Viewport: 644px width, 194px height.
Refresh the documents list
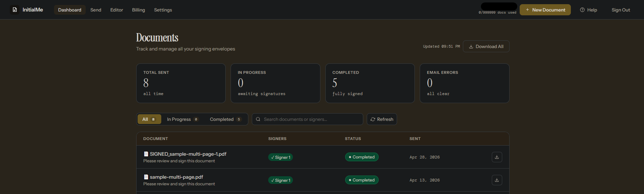(x=382, y=119)
